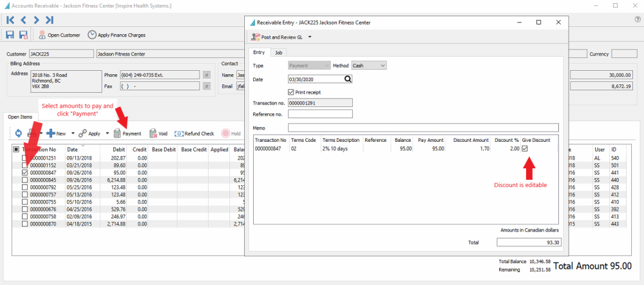Go to the next customer record
644x285 pixels.
click(x=36, y=20)
